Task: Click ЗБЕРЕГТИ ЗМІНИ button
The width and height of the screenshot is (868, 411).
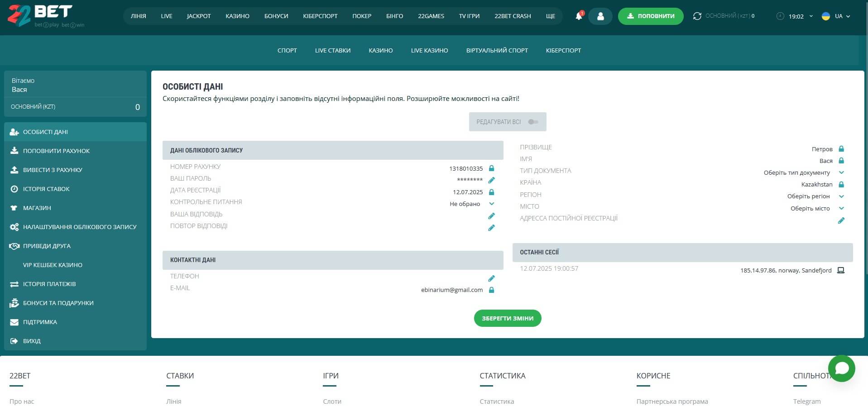Action: click(x=508, y=318)
